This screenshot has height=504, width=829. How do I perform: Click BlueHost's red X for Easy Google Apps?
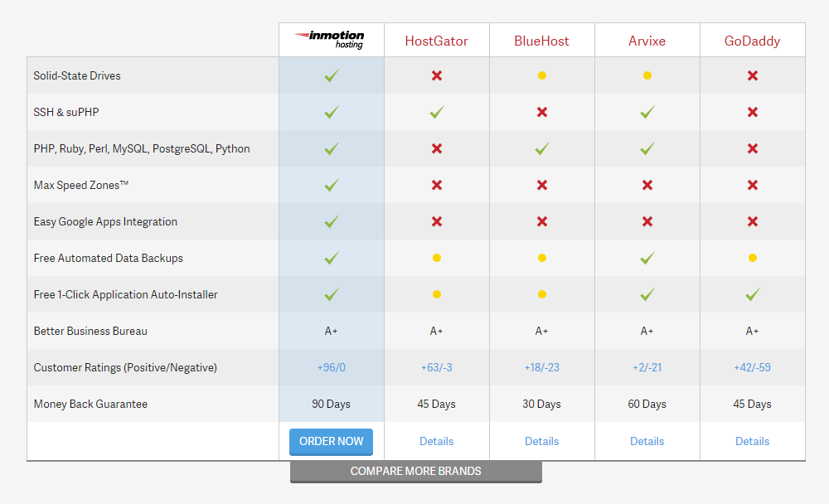pyautogui.click(x=541, y=221)
